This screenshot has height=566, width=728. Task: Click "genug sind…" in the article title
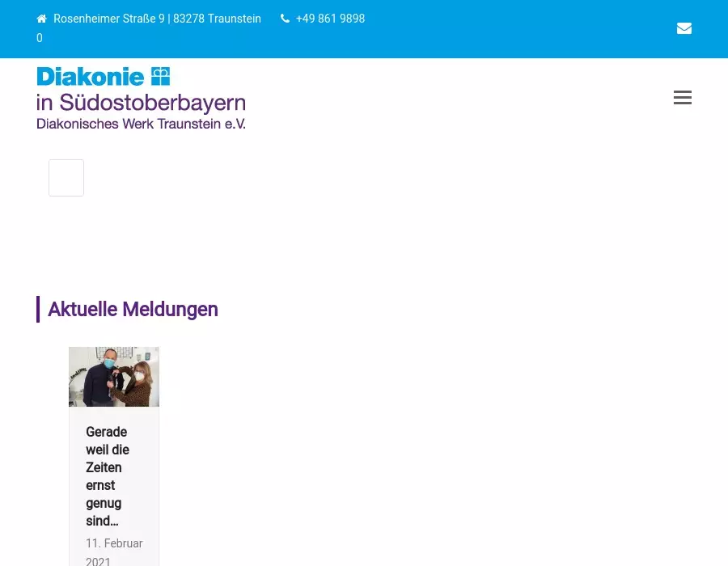[104, 512]
